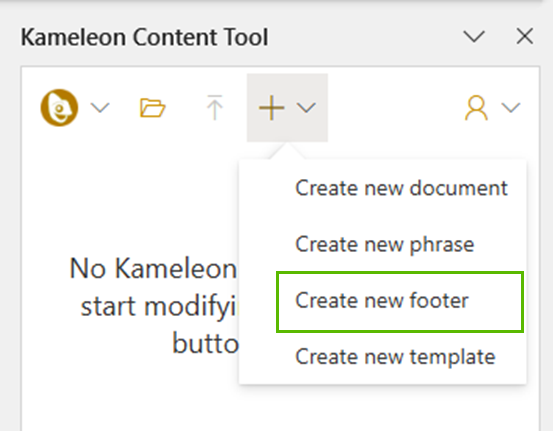Viewport: 553px width, 431px height.
Task: Select the highlighted Create new footer entry
Action: (400, 302)
